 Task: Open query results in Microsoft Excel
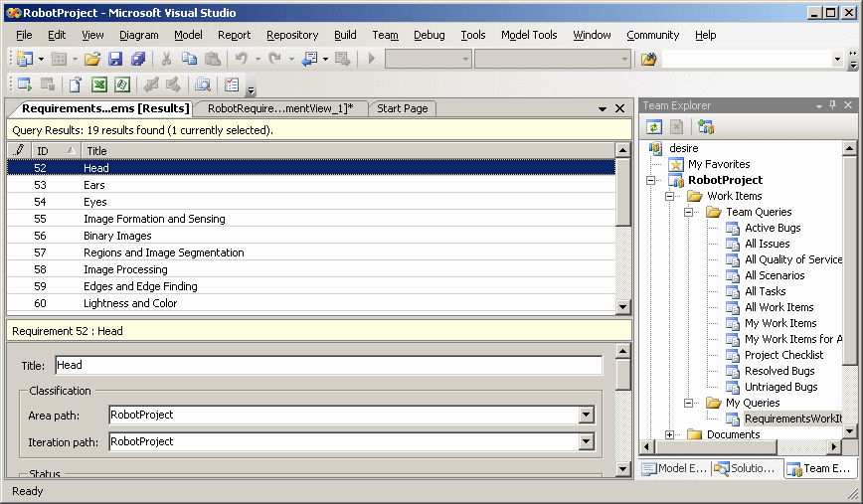(99, 84)
